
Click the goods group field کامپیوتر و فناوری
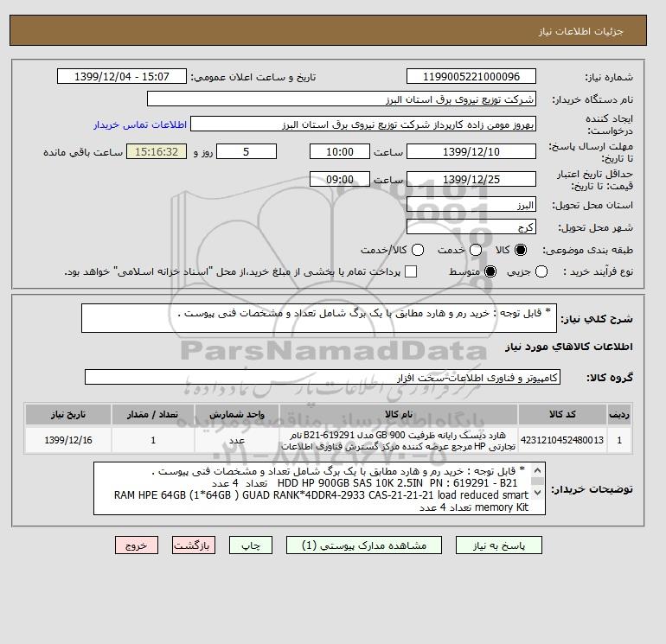323,377
